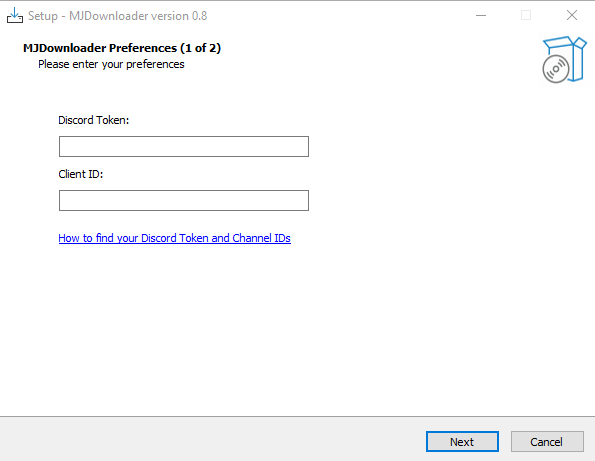Click the divider line above the buttons
This screenshot has width=595, height=461.
click(x=298, y=417)
